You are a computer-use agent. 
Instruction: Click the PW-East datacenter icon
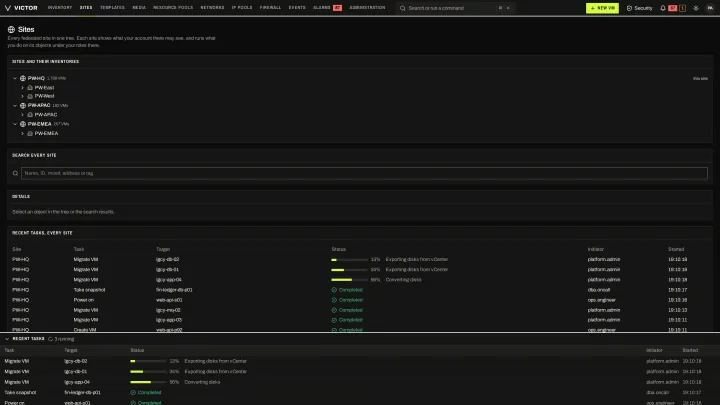(x=30, y=88)
